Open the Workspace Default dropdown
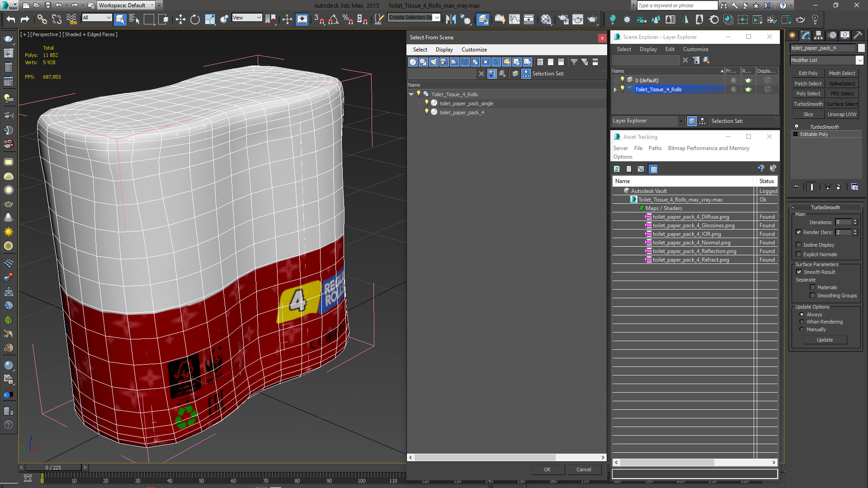 tap(127, 5)
